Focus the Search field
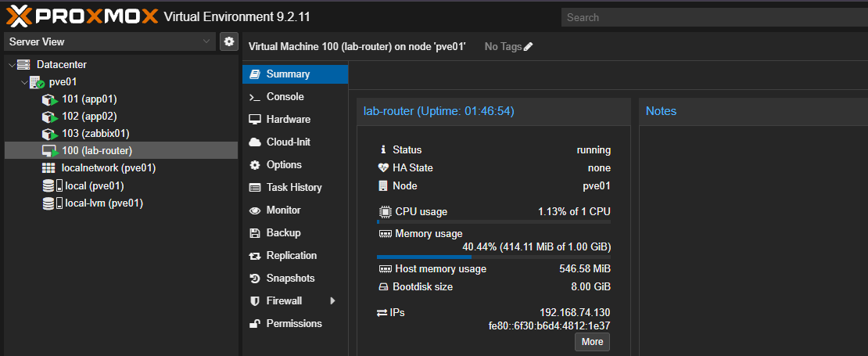 point(714,17)
